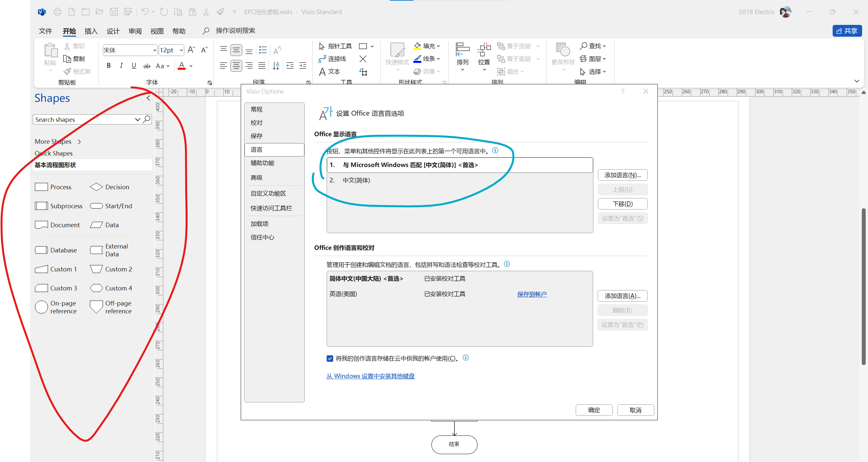The width and height of the screenshot is (868, 462).
Task: Select the Text tool (文本)
Action: (329, 71)
